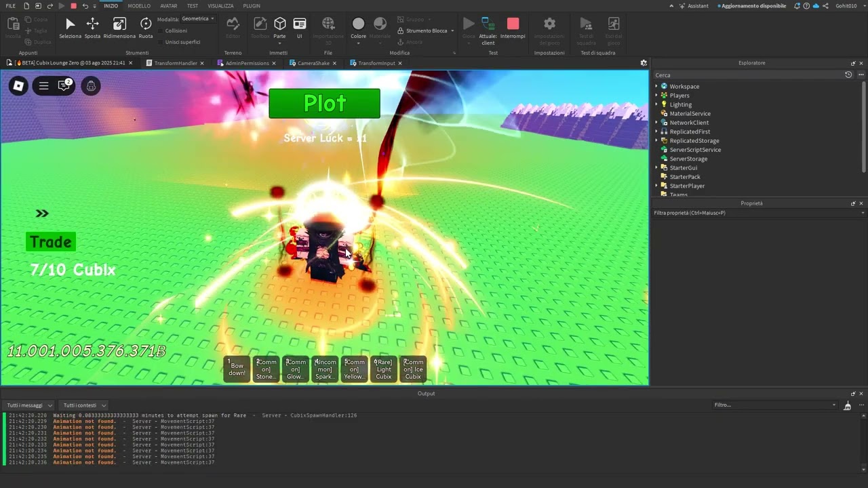
Task: Click the undo arrow in quick access bar
Action: [85, 6]
